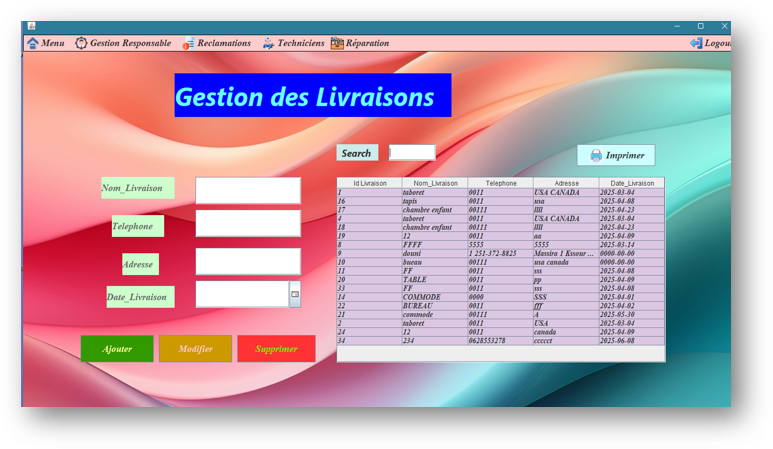Click the 'canada' address cell
Screen dimensions: 773x449
coord(566,332)
